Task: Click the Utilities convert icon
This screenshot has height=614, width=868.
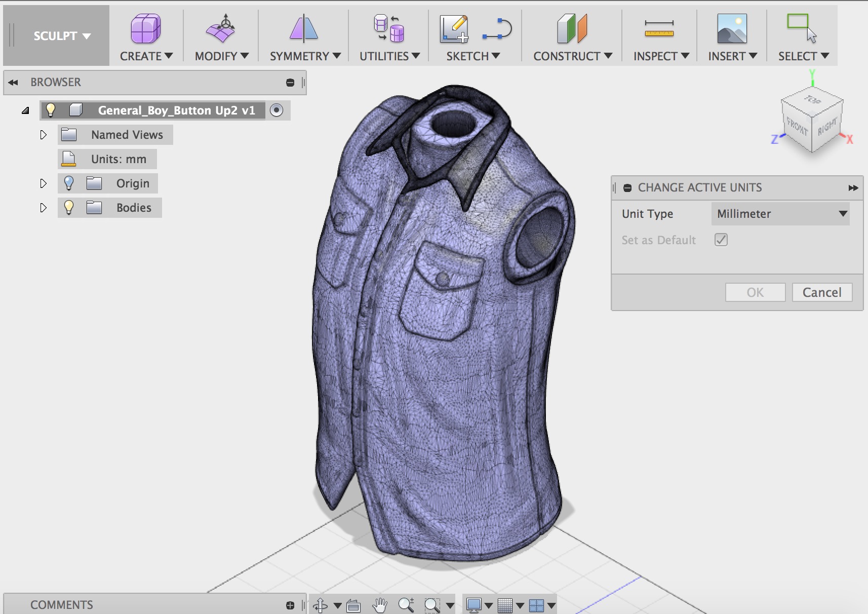Action: click(x=388, y=28)
